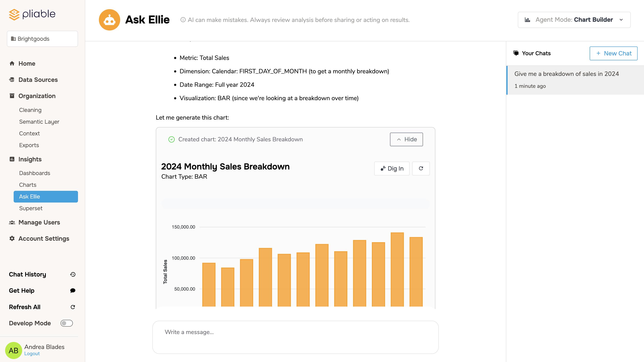Open Semantic Layer under Organization
Viewport: 644px width, 362px height.
click(x=39, y=122)
